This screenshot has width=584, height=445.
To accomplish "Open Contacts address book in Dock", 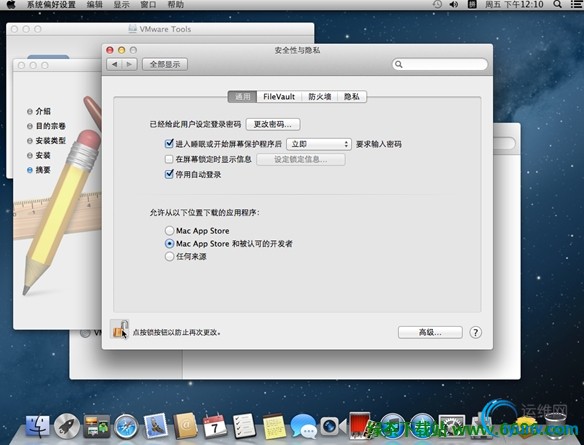I will coord(185,425).
